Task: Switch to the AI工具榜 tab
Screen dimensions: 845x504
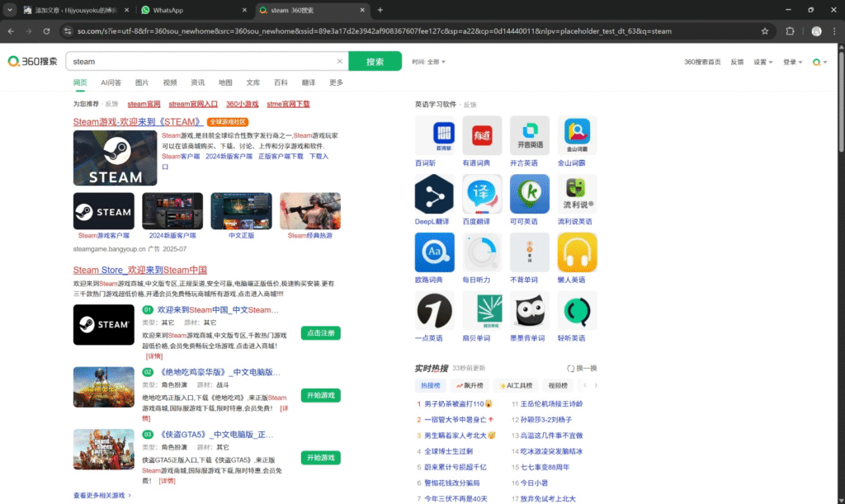Action: coord(516,385)
